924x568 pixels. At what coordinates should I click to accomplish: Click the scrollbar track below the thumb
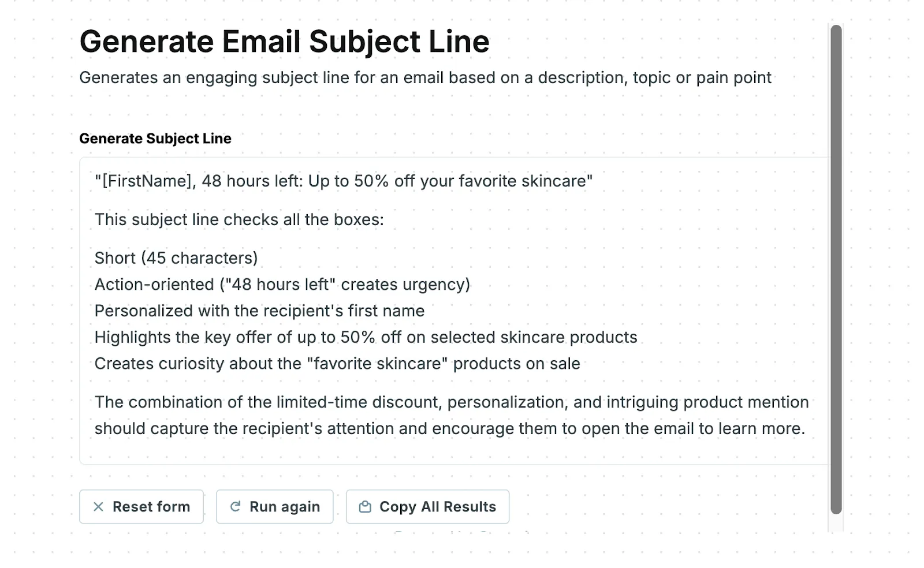pos(836,523)
